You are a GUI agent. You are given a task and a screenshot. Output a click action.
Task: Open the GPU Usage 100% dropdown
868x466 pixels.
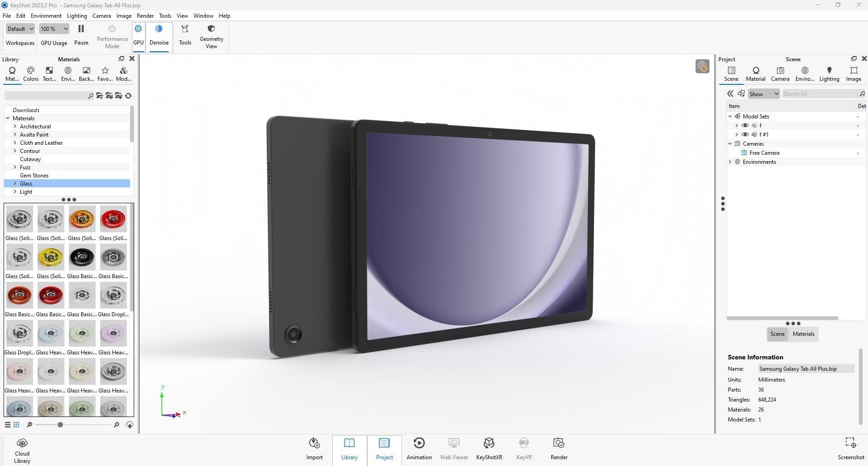[53, 29]
